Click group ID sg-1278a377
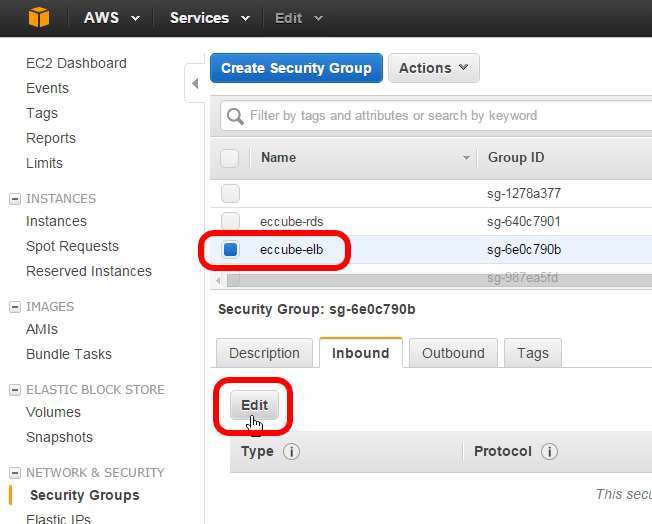This screenshot has width=652, height=524. (x=524, y=193)
